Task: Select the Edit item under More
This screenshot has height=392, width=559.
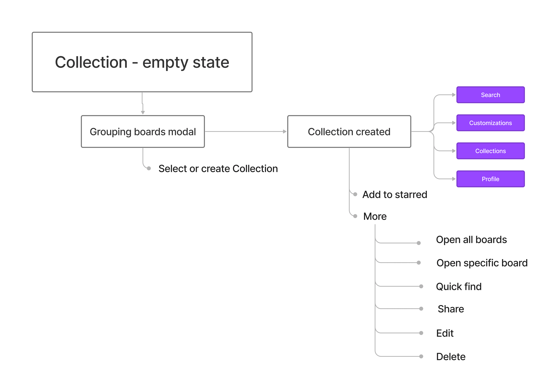Action: (445, 333)
